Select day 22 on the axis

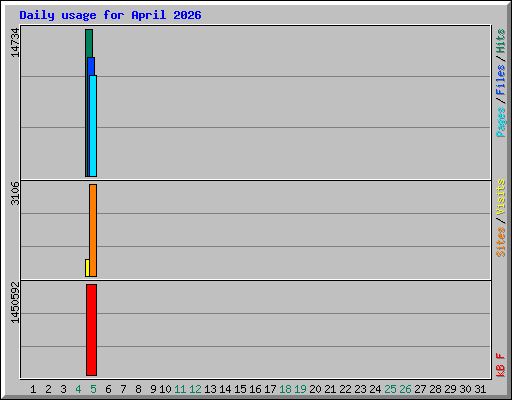click(x=345, y=389)
